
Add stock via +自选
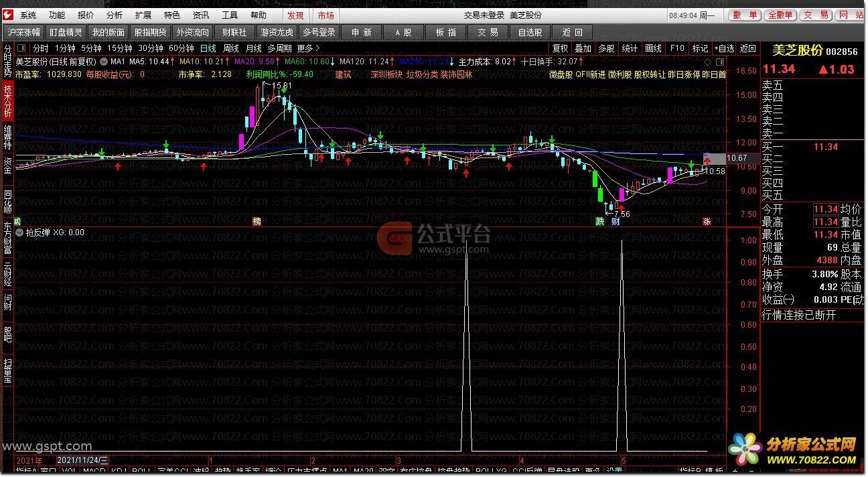click(724, 48)
